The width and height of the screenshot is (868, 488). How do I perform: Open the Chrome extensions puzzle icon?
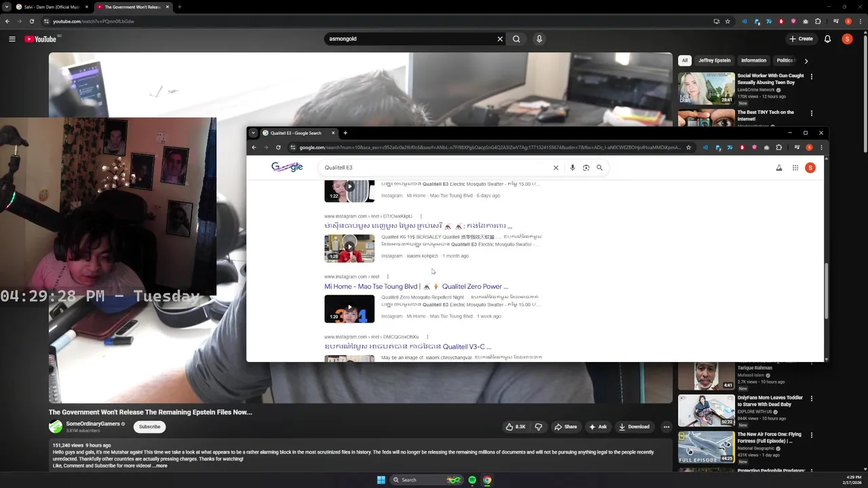[817, 21]
